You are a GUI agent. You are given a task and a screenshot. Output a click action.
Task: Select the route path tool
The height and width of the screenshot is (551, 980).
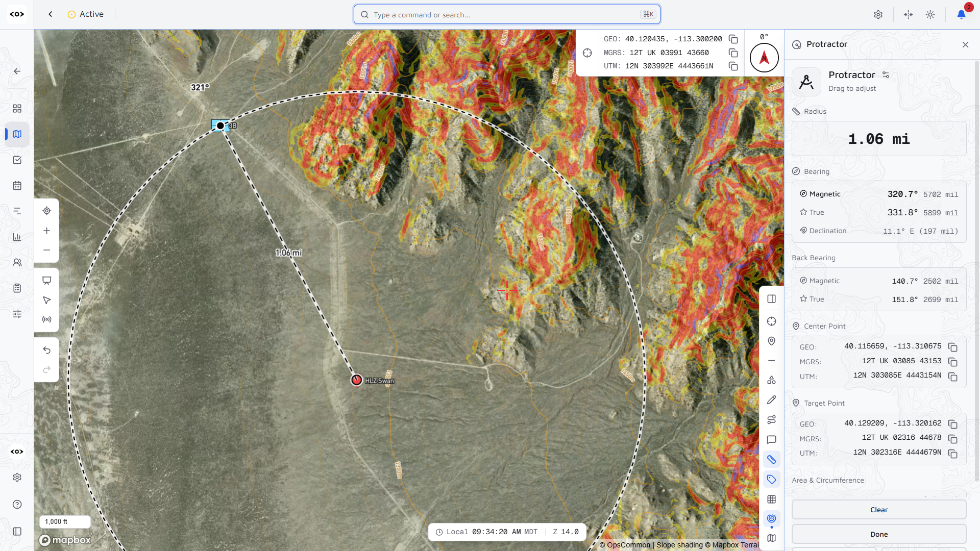(x=771, y=420)
